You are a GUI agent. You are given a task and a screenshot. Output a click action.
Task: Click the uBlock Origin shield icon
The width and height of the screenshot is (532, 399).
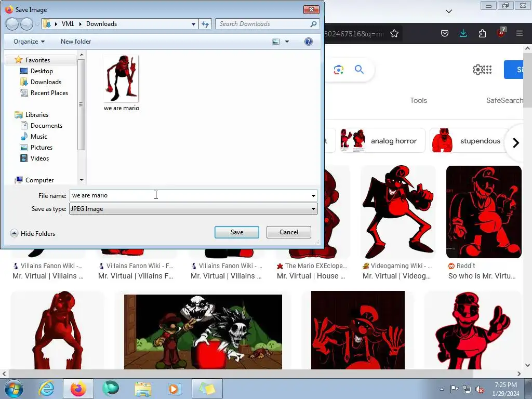[501, 33]
